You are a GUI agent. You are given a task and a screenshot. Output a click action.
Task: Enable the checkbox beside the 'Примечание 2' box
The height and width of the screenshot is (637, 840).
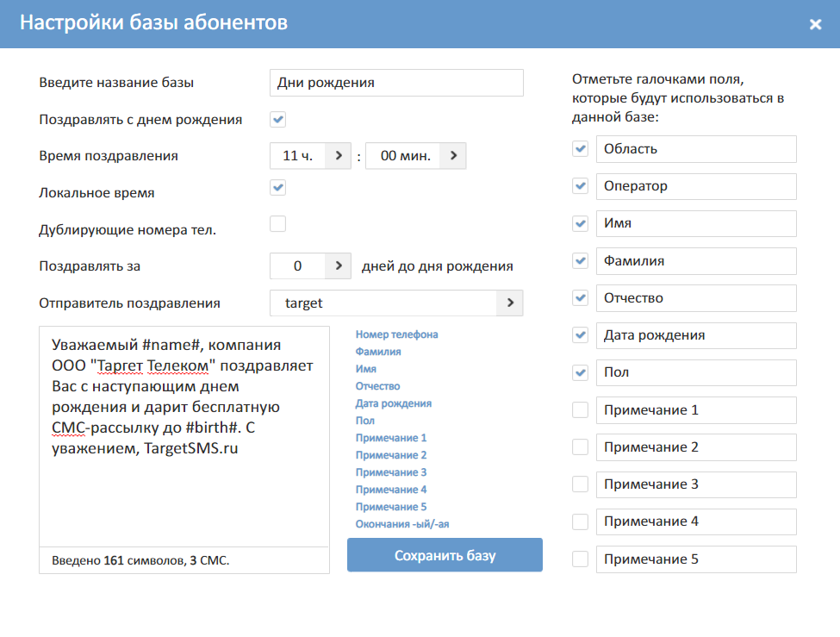pyautogui.click(x=580, y=447)
